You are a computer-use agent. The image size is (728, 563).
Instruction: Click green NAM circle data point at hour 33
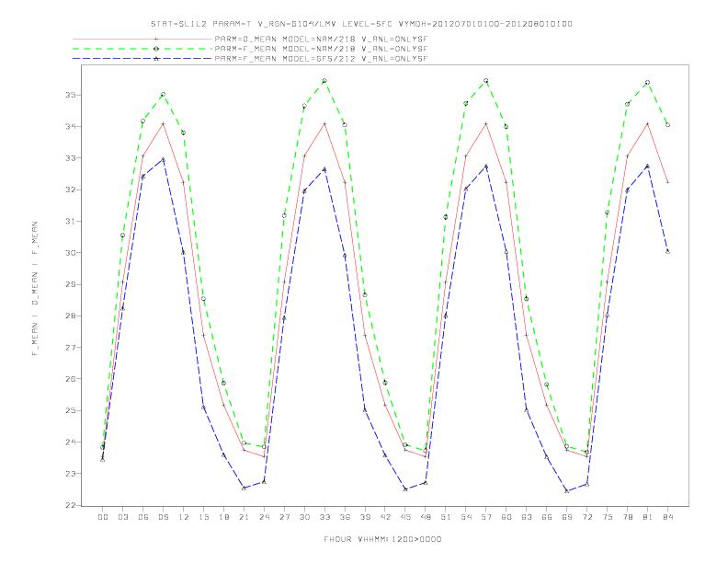(x=324, y=81)
